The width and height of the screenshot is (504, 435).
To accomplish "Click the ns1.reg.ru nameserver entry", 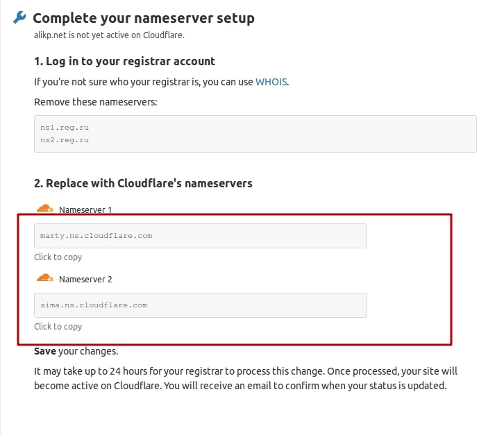I will [x=65, y=128].
